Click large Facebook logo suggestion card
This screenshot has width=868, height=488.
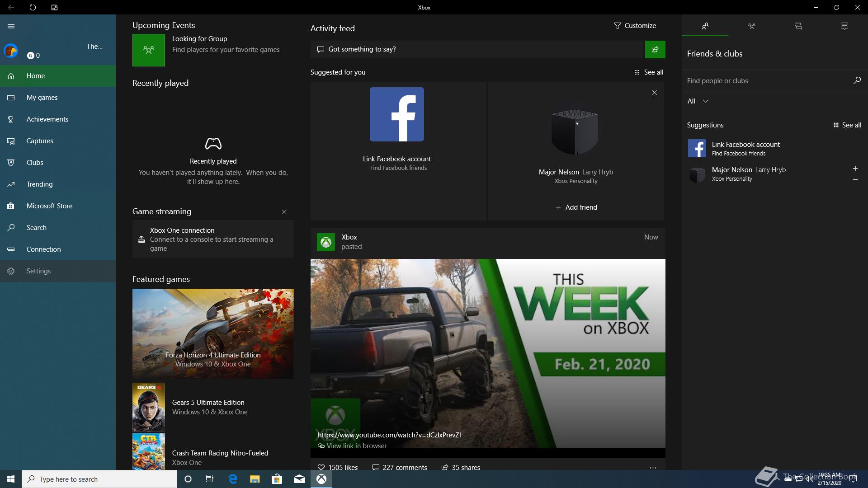[x=397, y=114]
